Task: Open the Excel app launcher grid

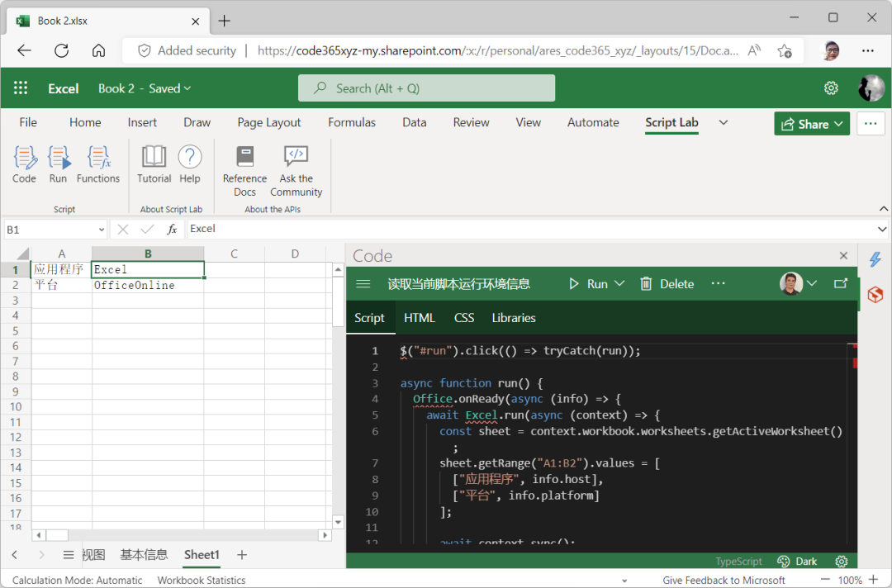Action: pos(21,88)
